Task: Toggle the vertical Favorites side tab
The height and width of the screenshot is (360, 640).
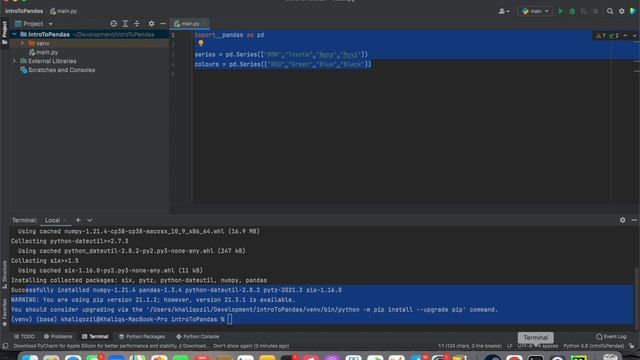Action: (4, 313)
